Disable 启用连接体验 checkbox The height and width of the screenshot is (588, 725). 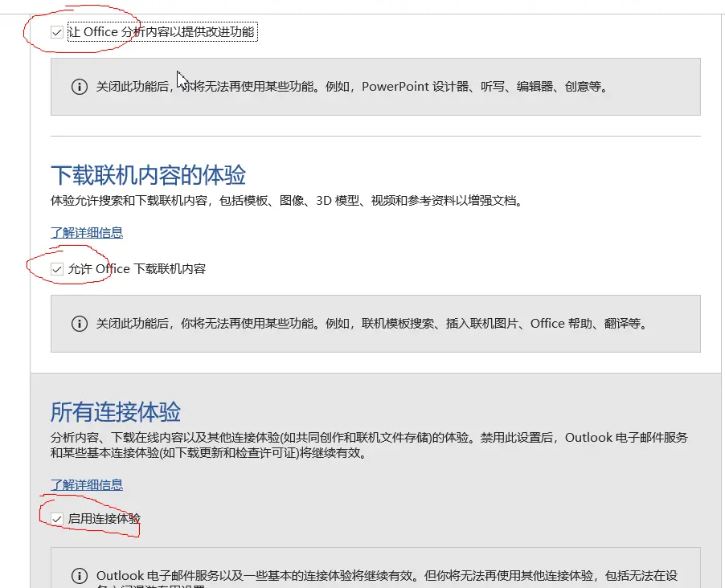coord(57,519)
